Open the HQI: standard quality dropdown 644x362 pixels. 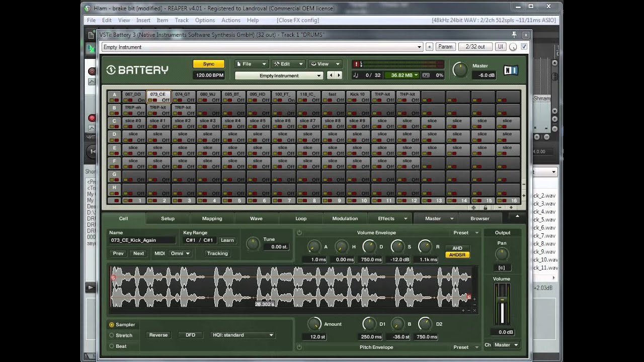[243, 335]
